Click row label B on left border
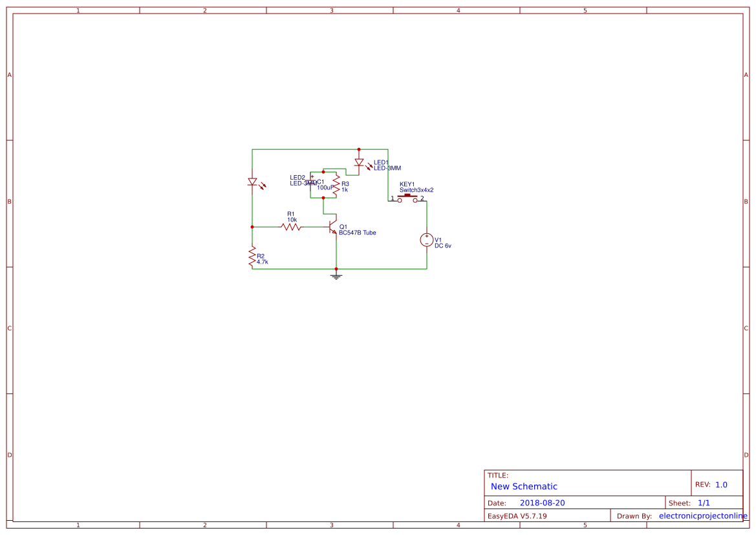This screenshot has width=756, height=535. pos(9,202)
